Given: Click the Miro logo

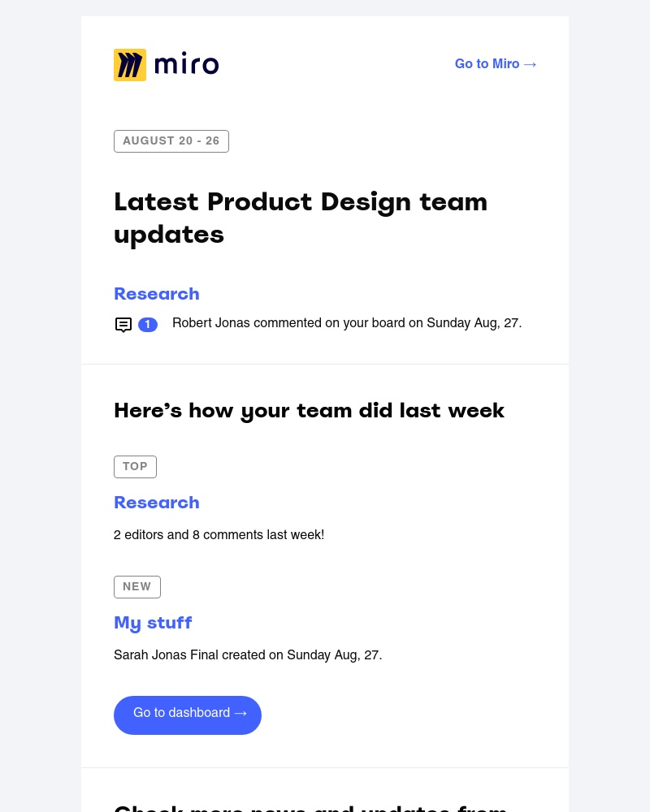Looking at the screenshot, I should [x=166, y=64].
